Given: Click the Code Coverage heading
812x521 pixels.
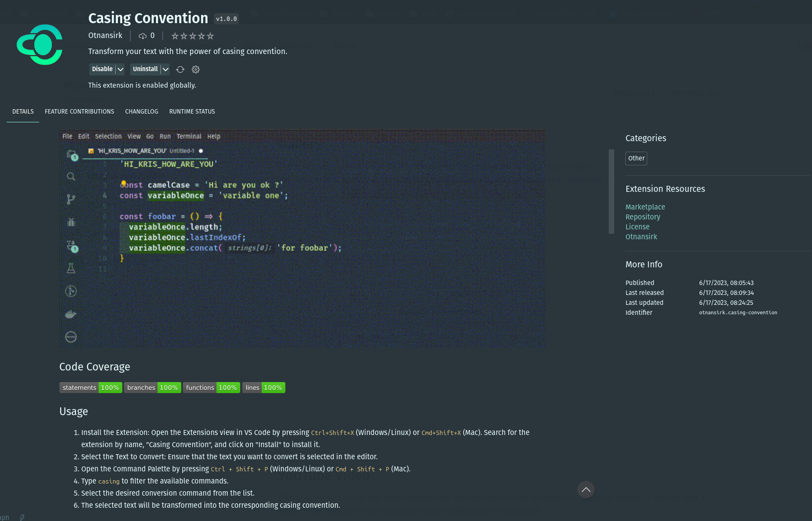Looking at the screenshot, I should [x=95, y=367].
